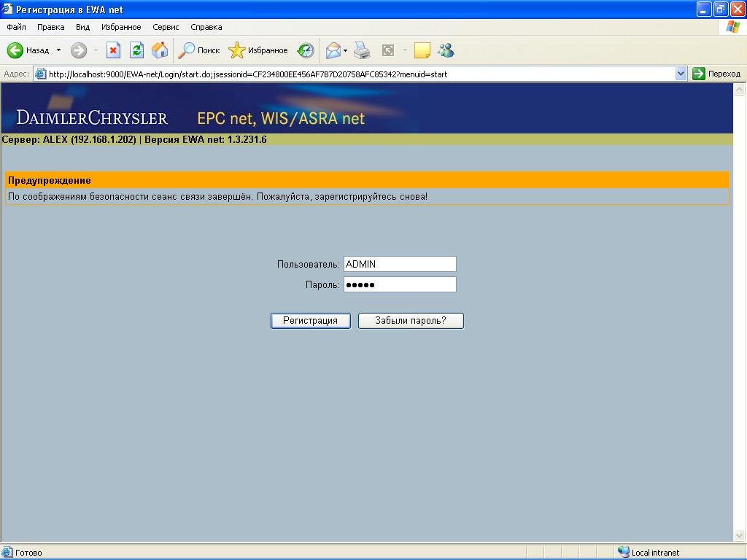The height and width of the screenshot is (560, 747).
Task: Expand the address bar dropdown arrow
Action: 681,74
